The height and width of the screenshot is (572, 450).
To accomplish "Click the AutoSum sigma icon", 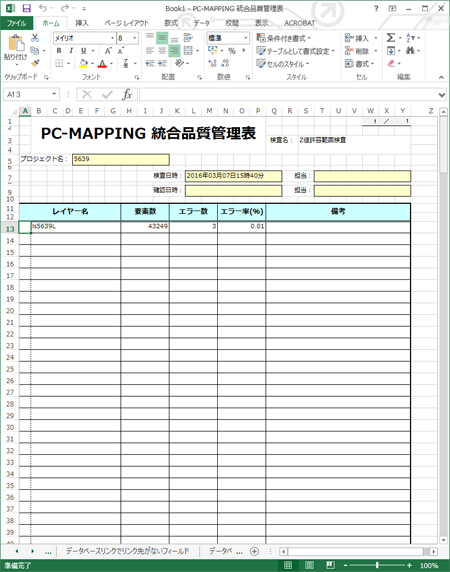I will coord(391,38).
